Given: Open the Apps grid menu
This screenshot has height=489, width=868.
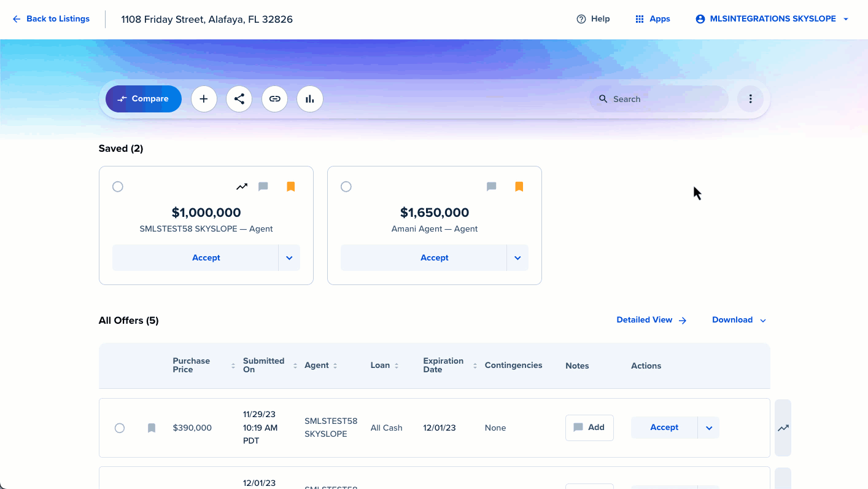Looking at the screenshot, I should tap(653, 19).
